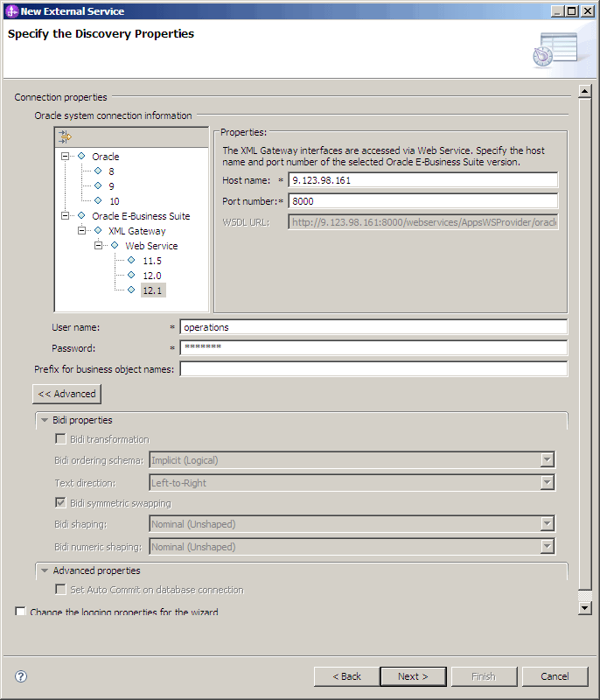Image resolution: width=600 pixels, height=700 pixels.
Task: Check 'Set Auto Commit on database connection'
Action: coord(60,588)
